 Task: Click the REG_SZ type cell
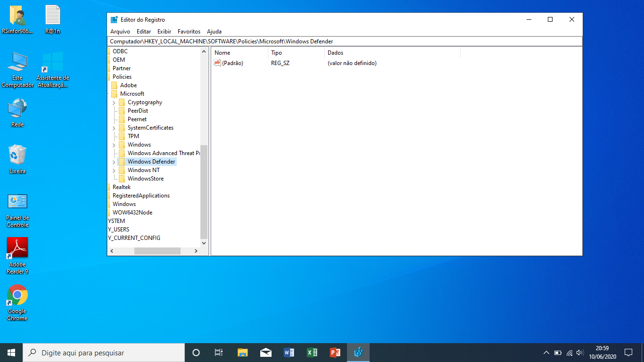tap(281, 63)
